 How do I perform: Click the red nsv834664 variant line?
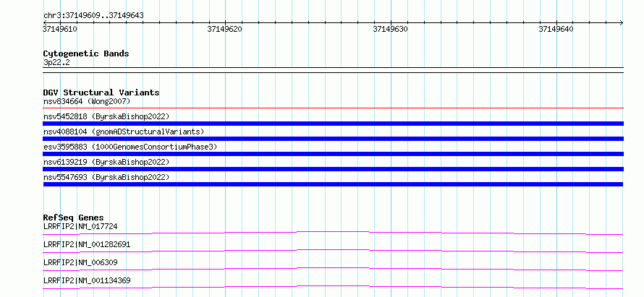tap(333, 108)
